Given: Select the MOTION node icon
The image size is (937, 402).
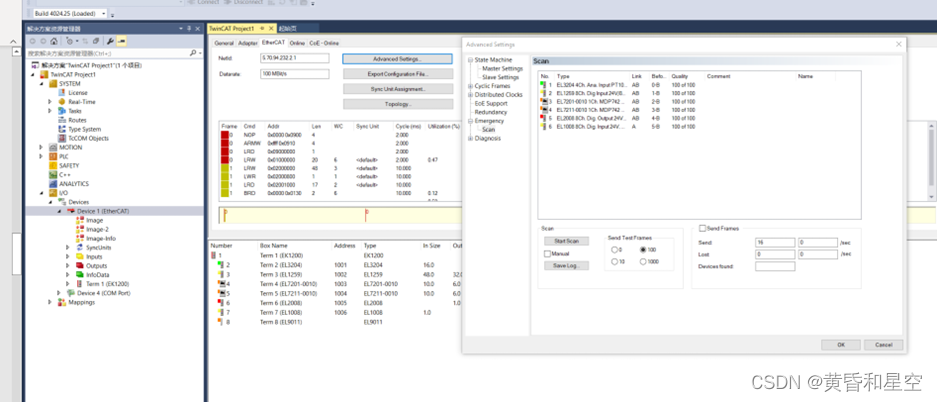Looking at the screenshot, I should click(x=54, y=148).
